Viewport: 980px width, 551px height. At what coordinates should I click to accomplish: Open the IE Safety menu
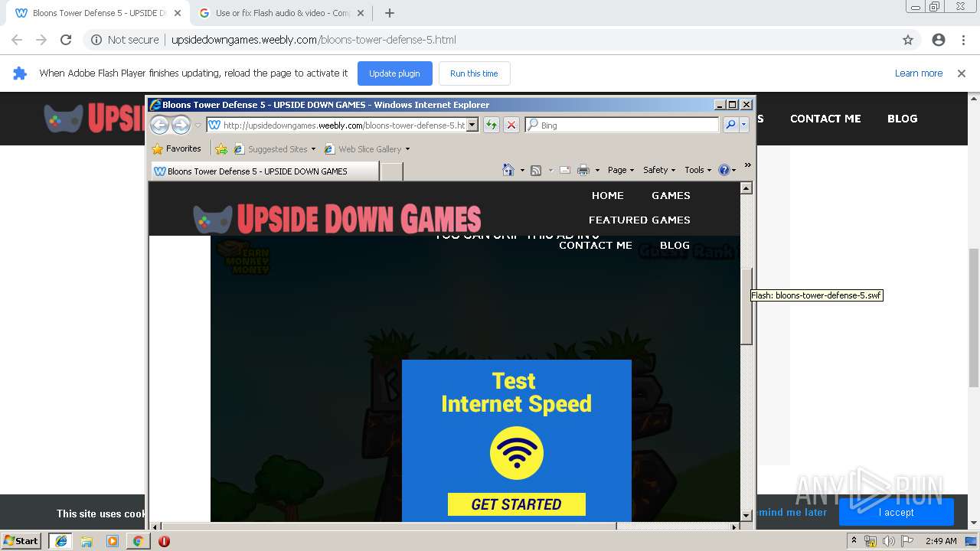click(659, 170)
